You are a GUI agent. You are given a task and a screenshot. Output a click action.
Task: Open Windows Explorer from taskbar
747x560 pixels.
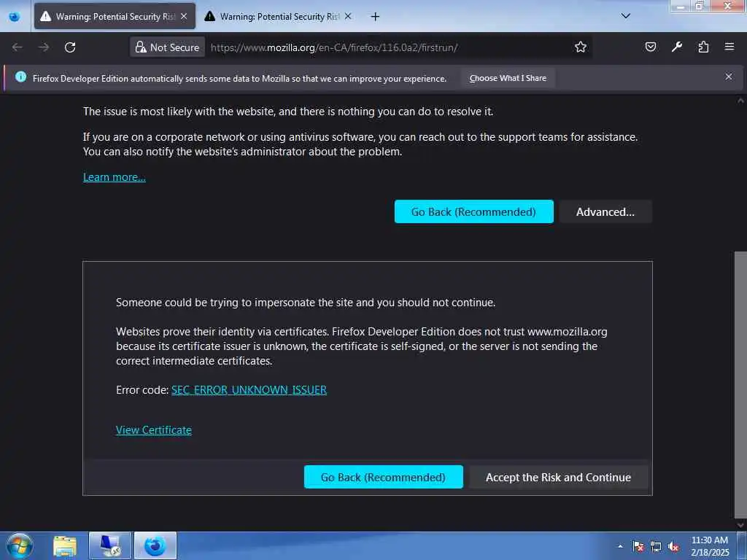point(65,545)
